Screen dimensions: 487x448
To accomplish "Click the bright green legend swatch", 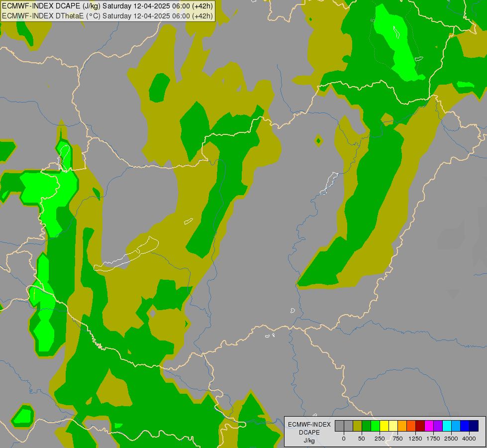I will point(375,426).
